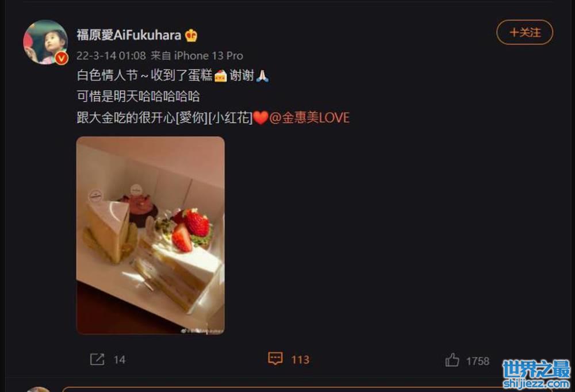The image size is (575, 392).
Task: Click the 22-3-14 01:08 timestamp
Action: point(111,56)
